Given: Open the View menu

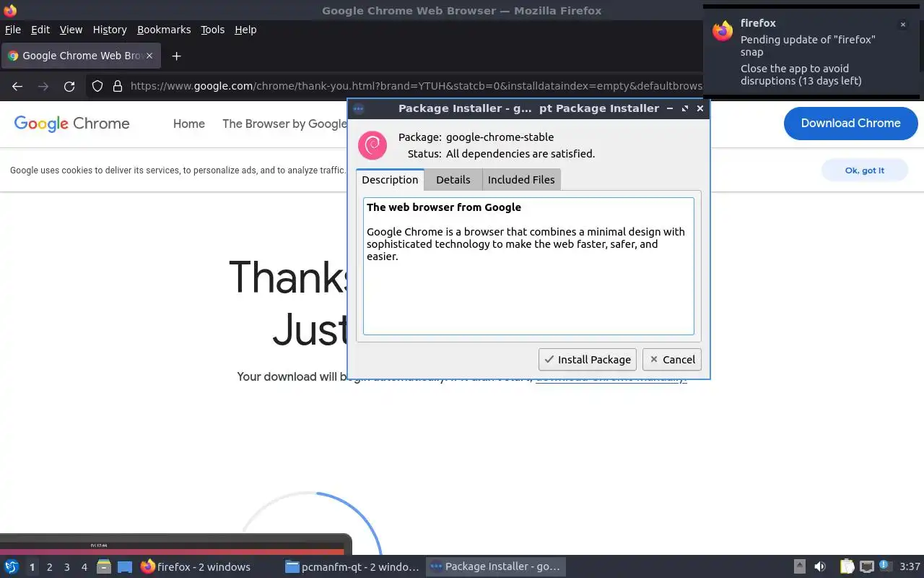Looking at the screenshot, I should 71,30.
